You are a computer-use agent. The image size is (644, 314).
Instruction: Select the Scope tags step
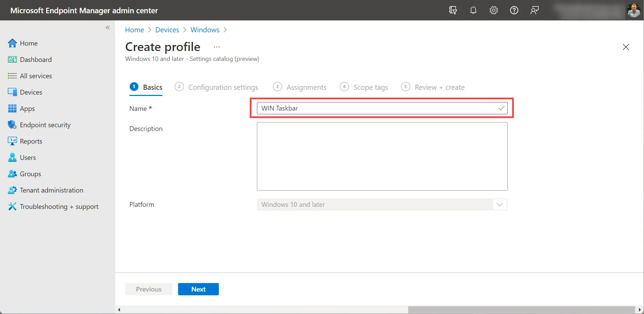pyautogui.click(x=364, y=87)
